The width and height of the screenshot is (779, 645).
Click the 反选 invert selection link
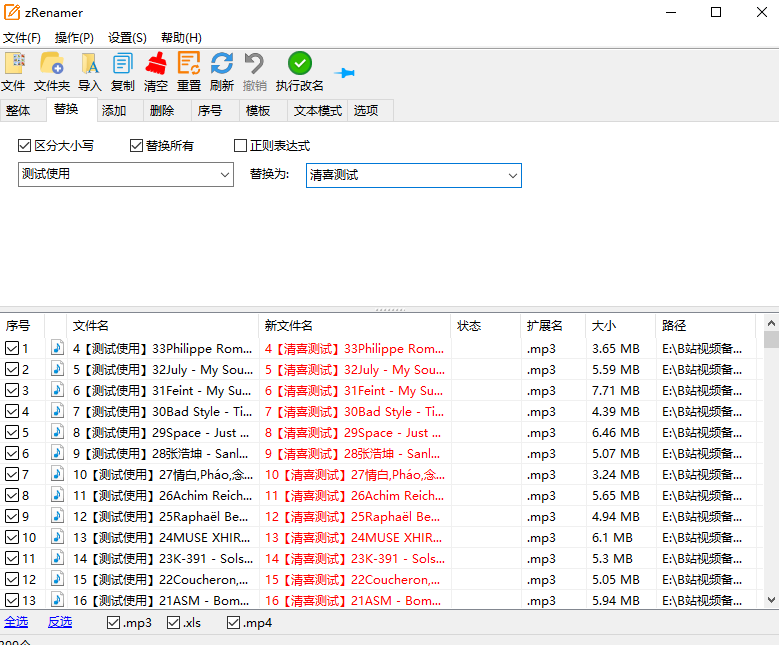[60, 623]
